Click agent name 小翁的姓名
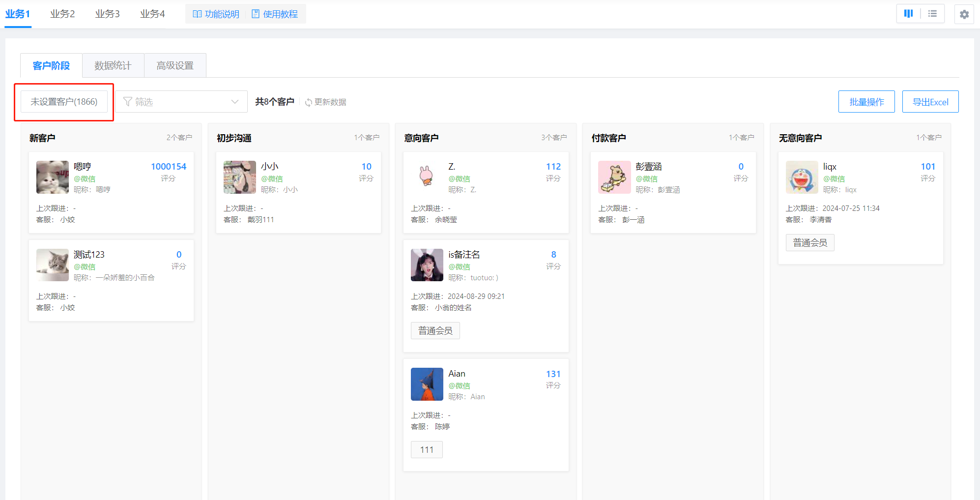Image resolution: width=980 pixels, height=500 pixels. click(x=453, y=308)
